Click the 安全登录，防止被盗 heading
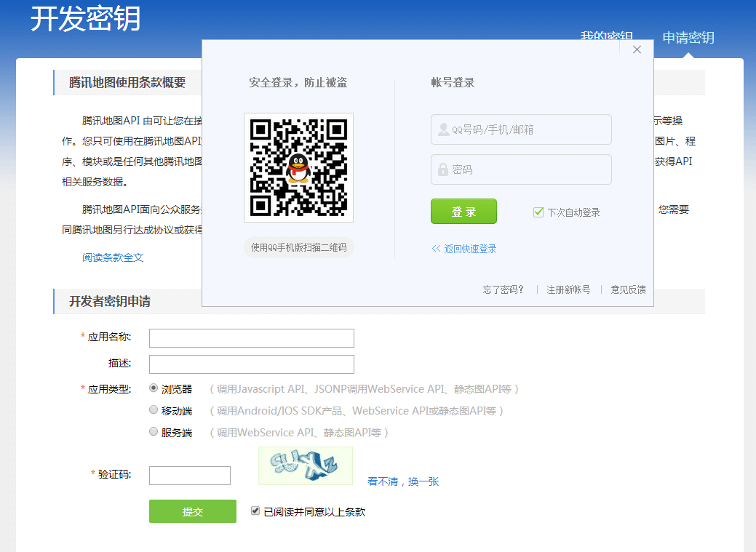756x552 pixels. pos(298,82)
